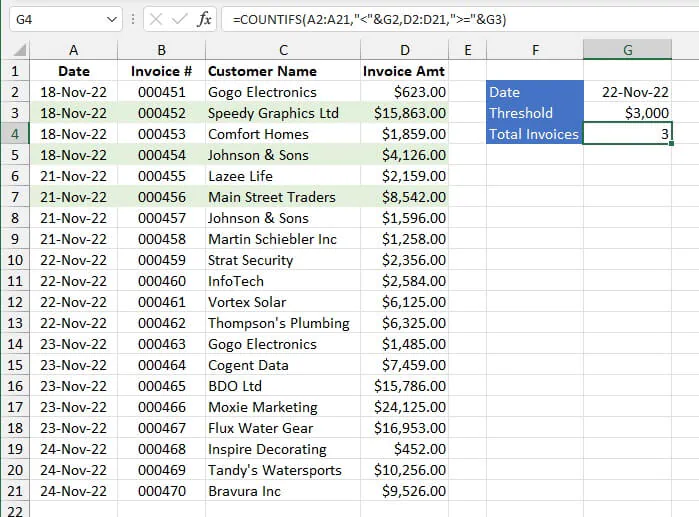Select column G header
This screenshot has height=517, width=699.
(627, 50)
